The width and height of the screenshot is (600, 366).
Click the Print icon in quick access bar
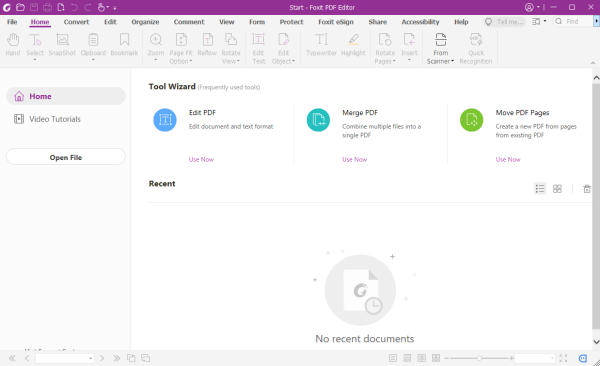click(47, 7)
